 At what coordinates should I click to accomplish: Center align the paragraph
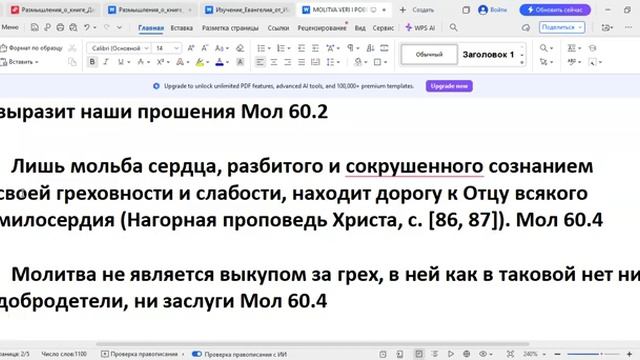click(x=274, y=62)
